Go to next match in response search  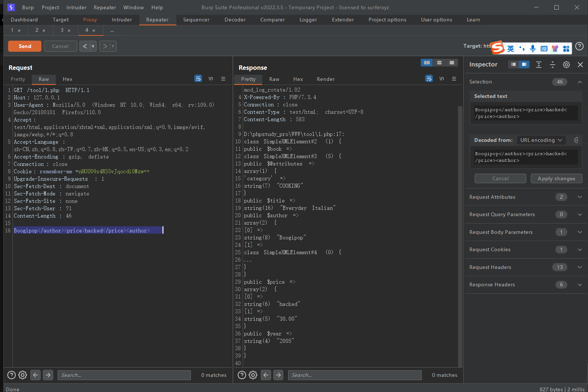[x=278, y=375]
